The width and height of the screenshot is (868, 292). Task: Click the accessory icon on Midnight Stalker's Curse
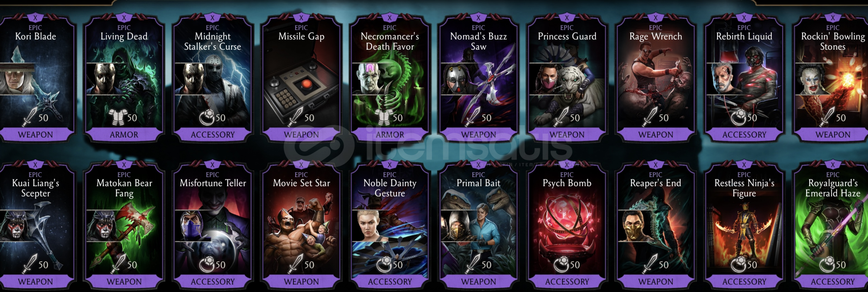pos(207,118)
